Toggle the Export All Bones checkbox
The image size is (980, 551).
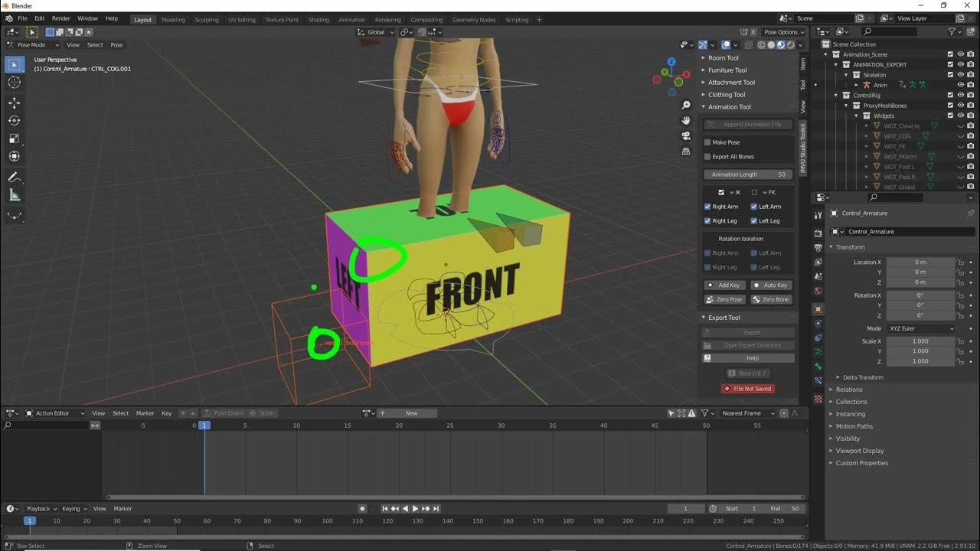[x=707, y=157]
